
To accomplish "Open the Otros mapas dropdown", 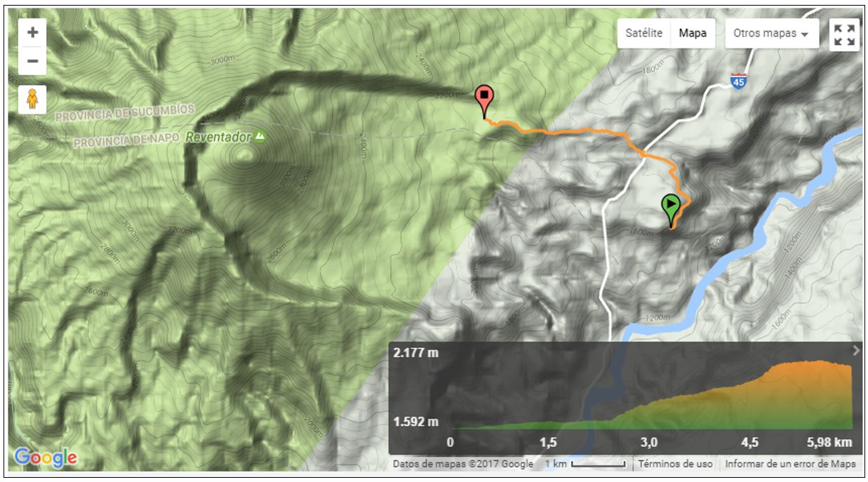I will click(771, 34).
